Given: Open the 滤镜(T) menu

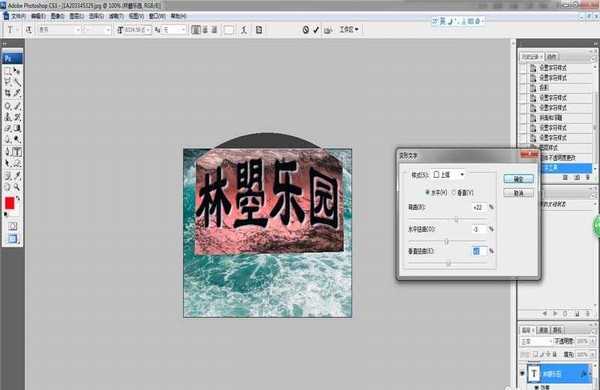Looking at the screenshot, I should tap(116, 16).
